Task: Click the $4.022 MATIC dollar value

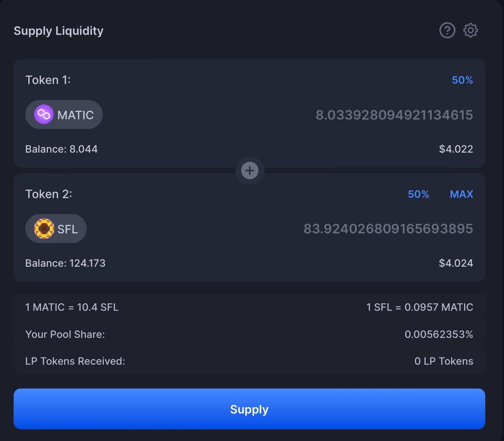Action: point(456,149)
